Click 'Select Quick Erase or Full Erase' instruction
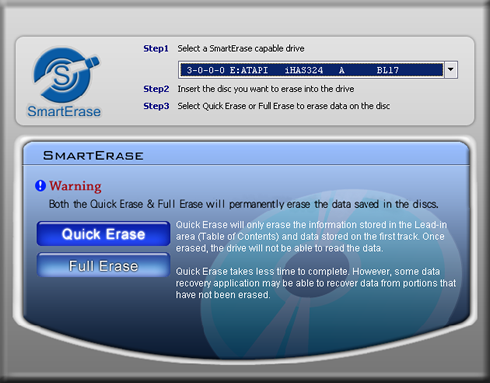Image resolution: width=490 pixels, height=383 pixels. (x=284, y=106)
